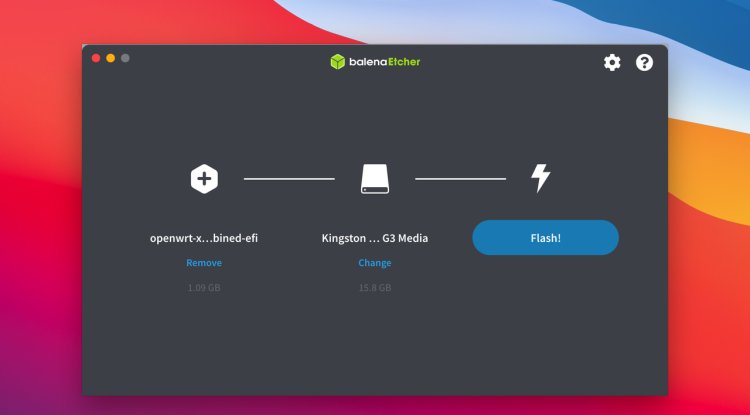This screenshot has height=415, width=750.
Task: Minimize the window with the yellow button
Action: pyautogui.click(x=110, y=58)
